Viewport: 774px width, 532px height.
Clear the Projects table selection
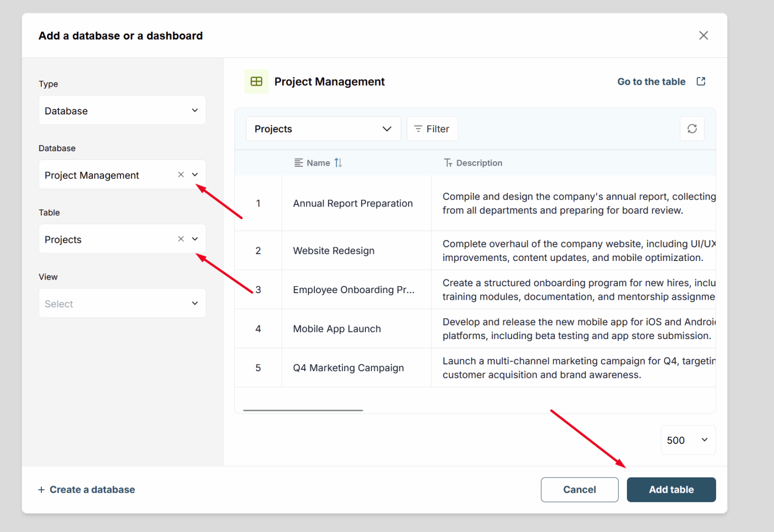[x=180, y=239]
